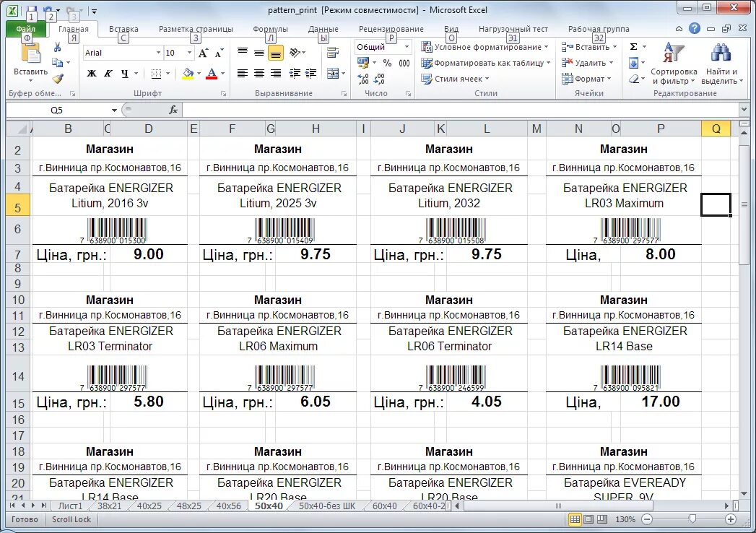Align text left

pos(243,74)
